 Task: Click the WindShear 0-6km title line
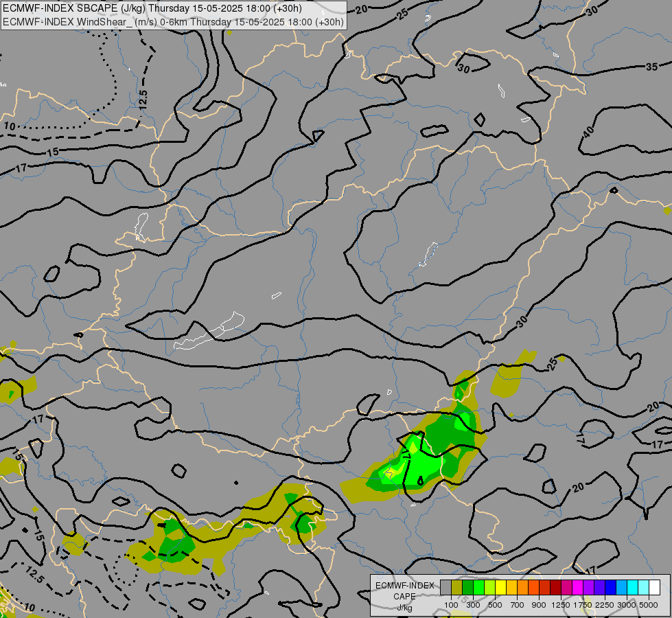coord(173,22)
